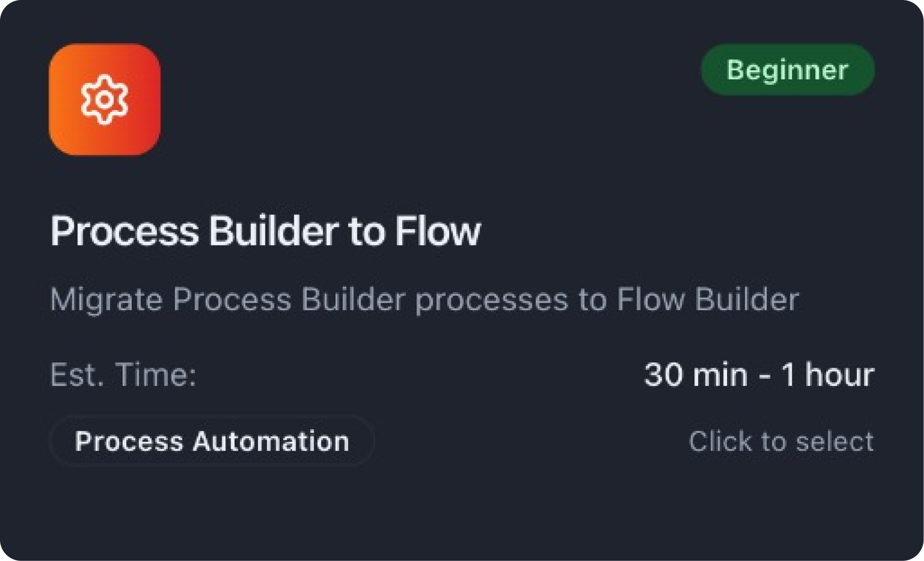Screen dimensions: 924x561
Task: Click the word select at bottom right
Action: (x=835, y=442)
